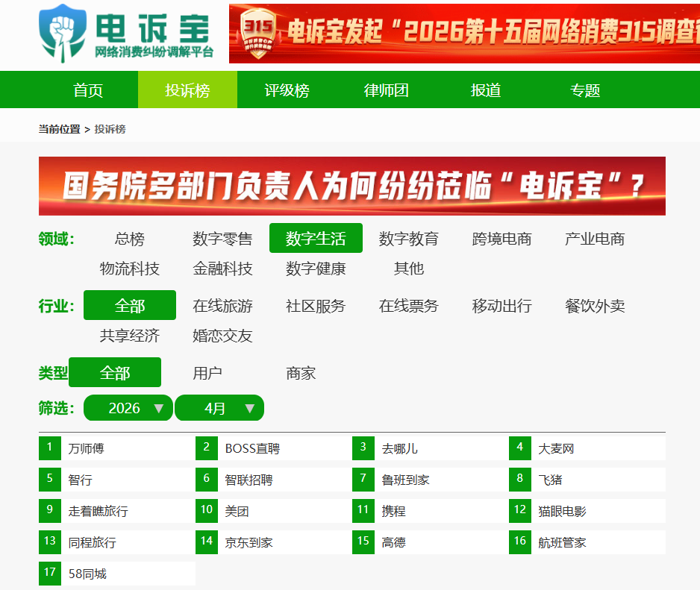This screenshot has height=590, width=700.
Task: Select 其他 field filter
Action: [x=408, y=269]
